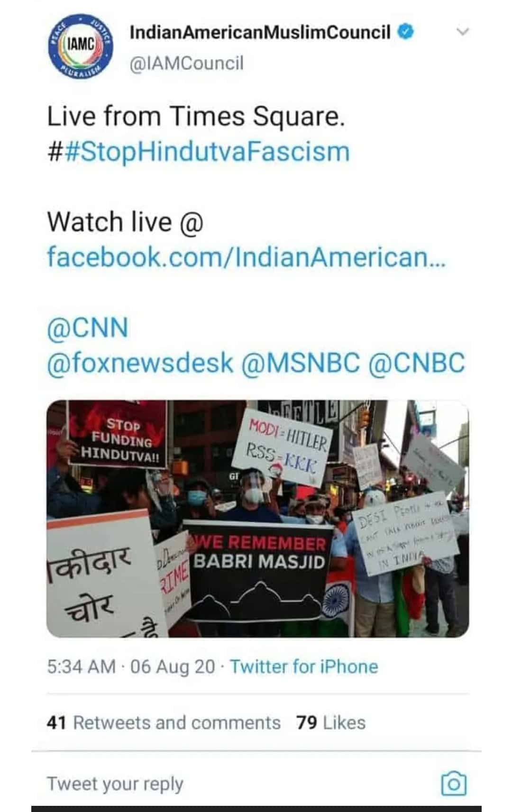Open the camera icon in reply bar
The width and height of the screenshot is (512, 812).
click(454, 784)
